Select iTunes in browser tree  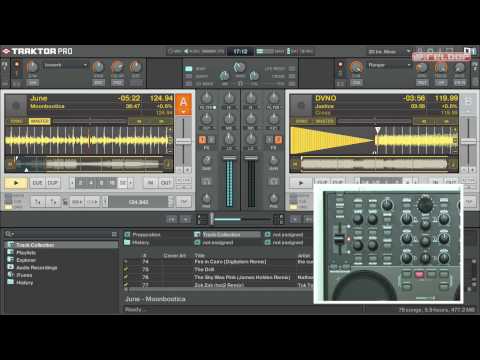(24, 275)
